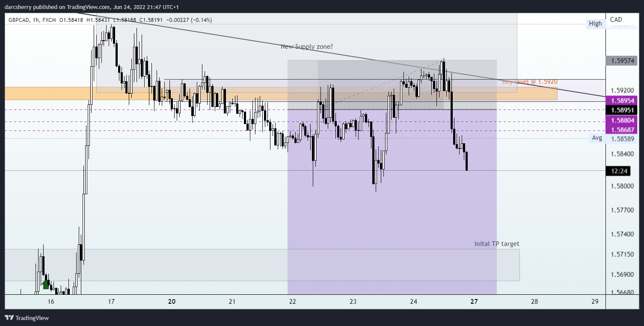Click the 1.56680 price axis label

[622, 293]
